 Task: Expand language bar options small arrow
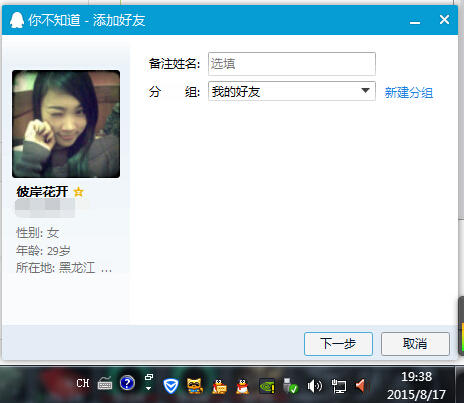point(149,388)
